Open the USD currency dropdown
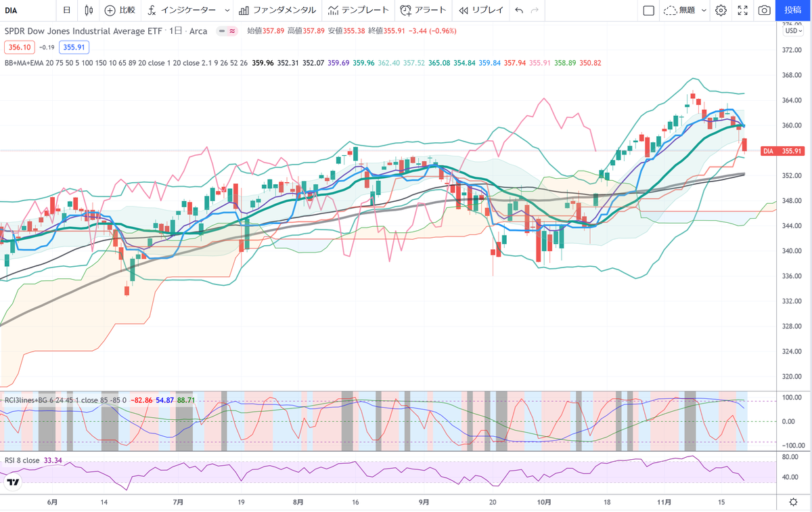Viewport: 812px width, 512px height. 792,30
